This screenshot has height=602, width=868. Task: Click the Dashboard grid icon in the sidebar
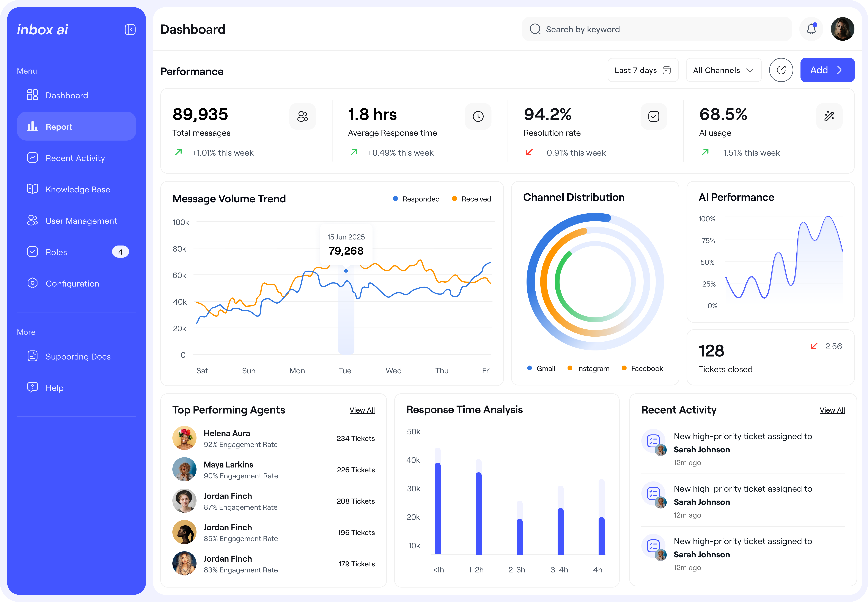pyautogui.click(x=32, y=95)
